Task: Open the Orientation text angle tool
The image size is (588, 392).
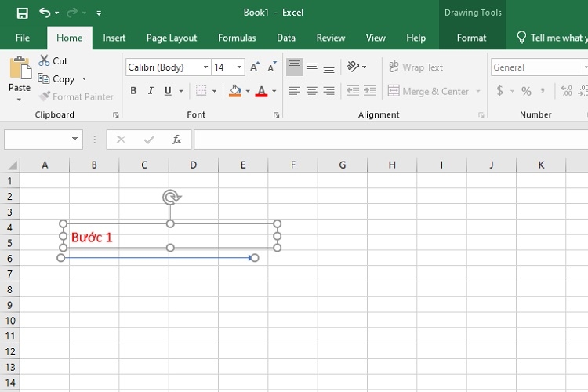Action: coord(354,67)
